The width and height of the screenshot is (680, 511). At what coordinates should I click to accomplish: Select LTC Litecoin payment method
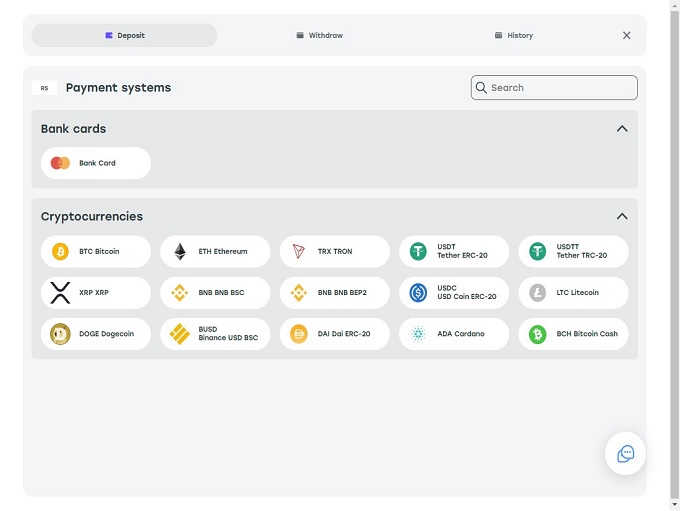tap(573, 293)
